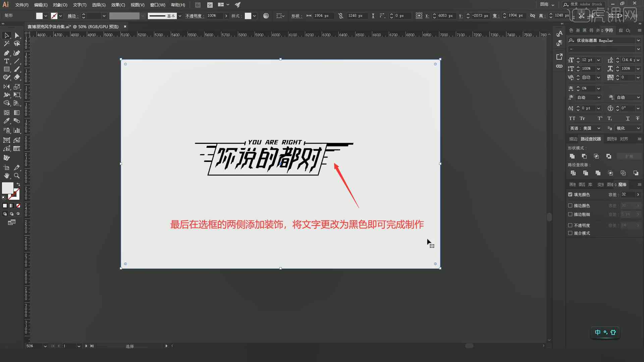This screenshot has height=362, width=644.
Task: Select the Pen tool in toolbar
Action: (6, 53)
